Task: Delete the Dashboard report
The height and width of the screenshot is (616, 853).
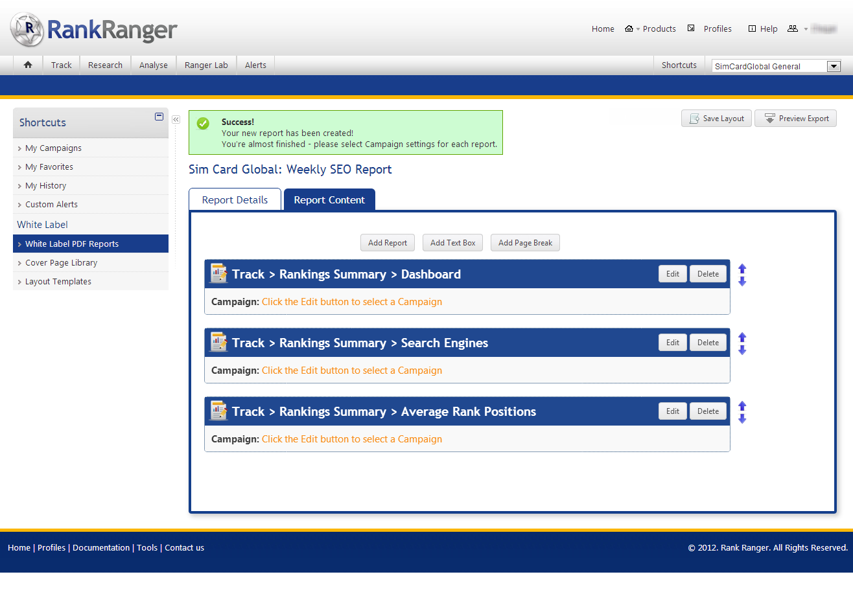Action: pos(708,274)
